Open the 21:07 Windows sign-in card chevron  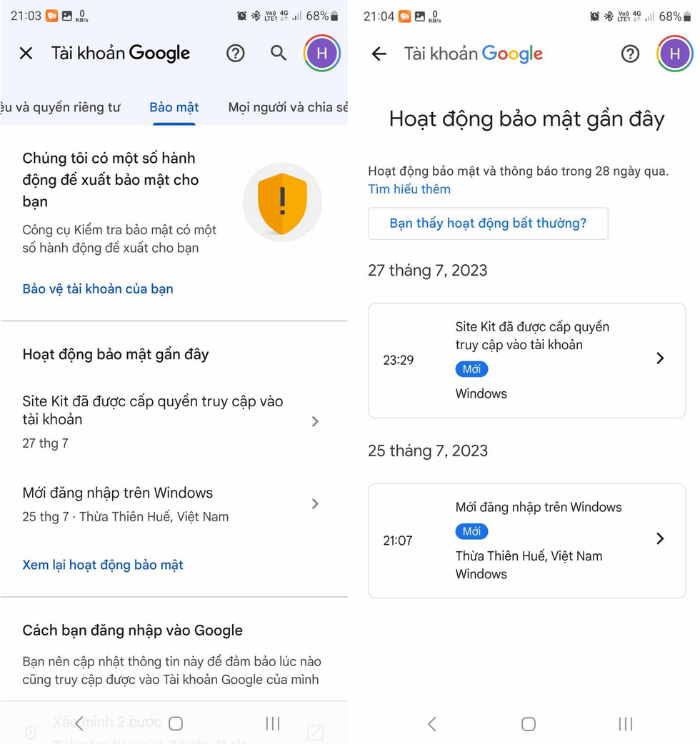click(x=660, y=538)
